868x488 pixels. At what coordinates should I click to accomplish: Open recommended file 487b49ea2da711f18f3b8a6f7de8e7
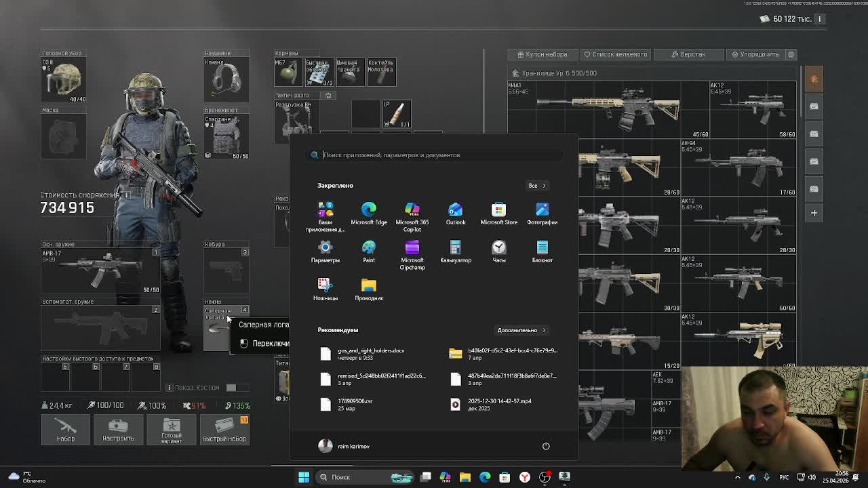pyautogui.click(x=504, y=379)
